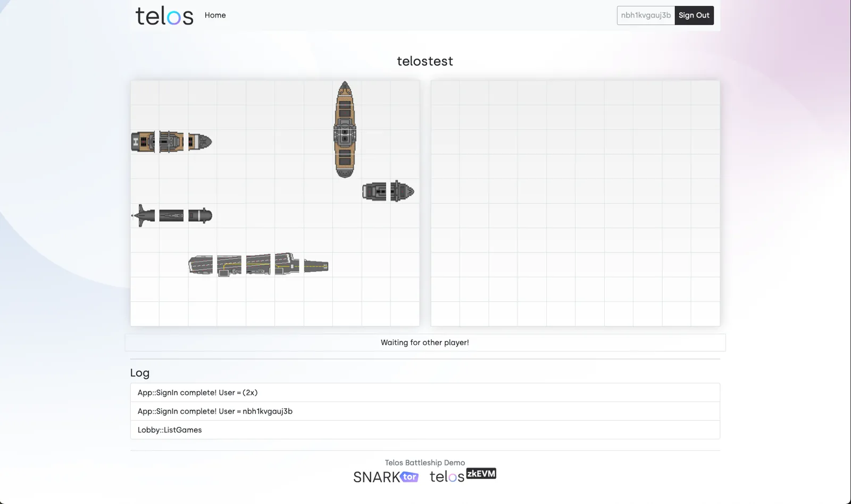The image size is (851, 504).
Task: Click the nbh1kvgauj3b username field
Action: [x=646, y=15]
